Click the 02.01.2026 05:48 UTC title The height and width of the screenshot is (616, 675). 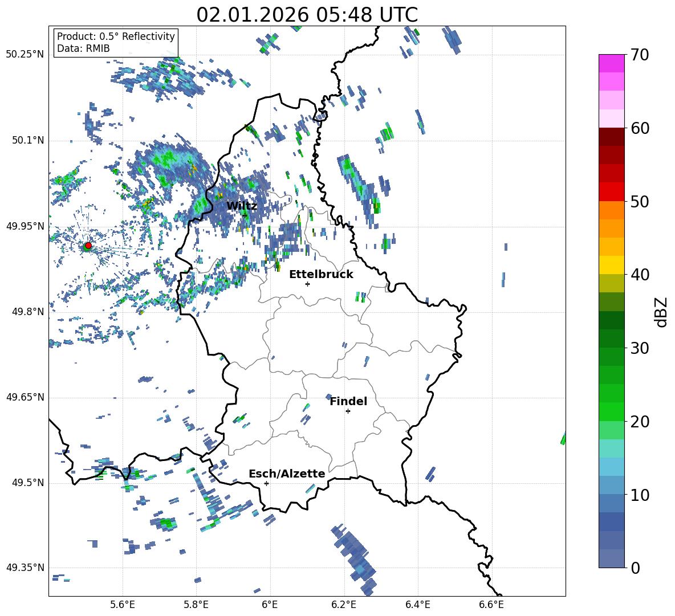(x=307, y=15)
